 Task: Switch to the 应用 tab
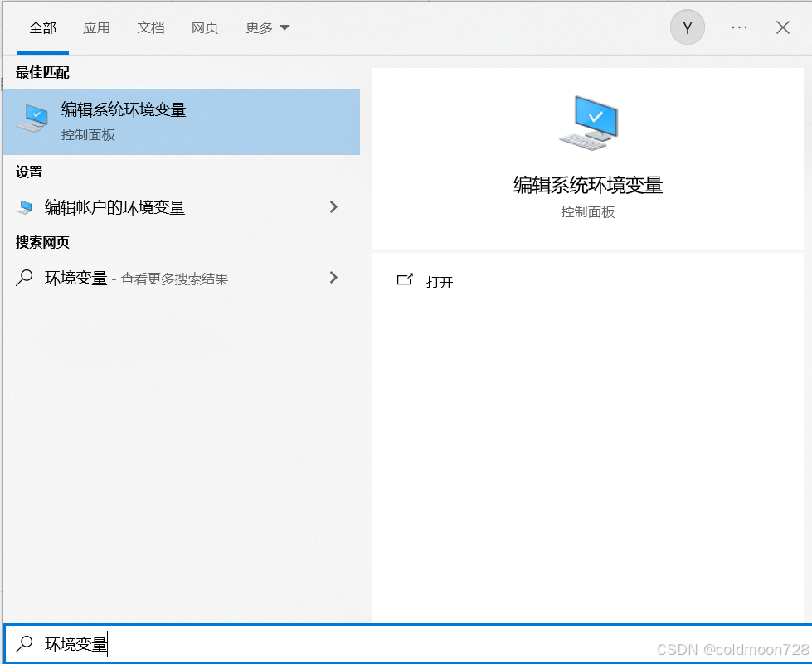click(x=96, y=28)
